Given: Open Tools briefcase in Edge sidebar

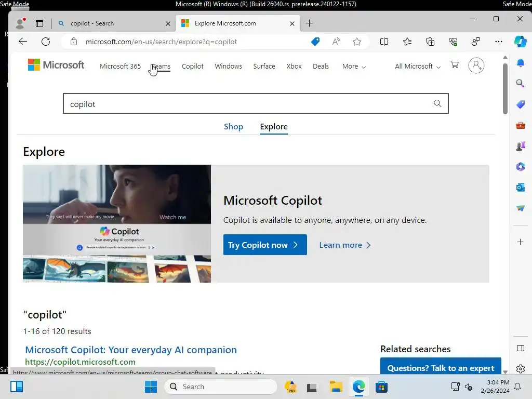Looking at the screenshot, I should (x=521, y=125).
